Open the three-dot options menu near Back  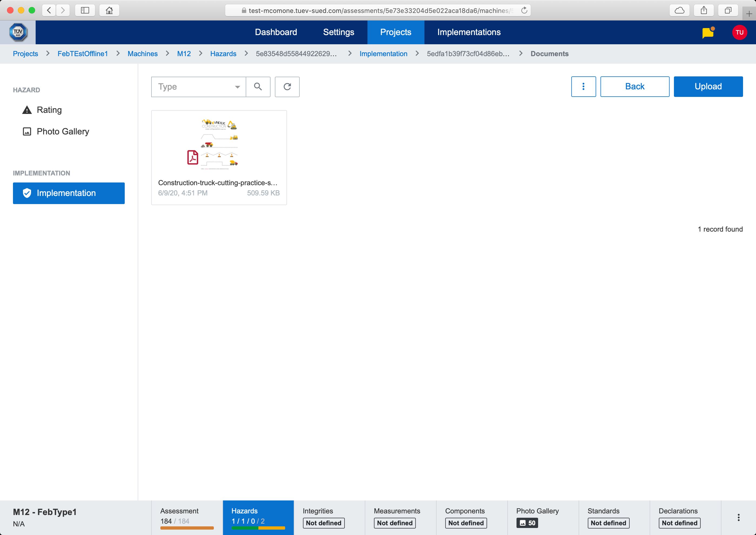(583, 86)
